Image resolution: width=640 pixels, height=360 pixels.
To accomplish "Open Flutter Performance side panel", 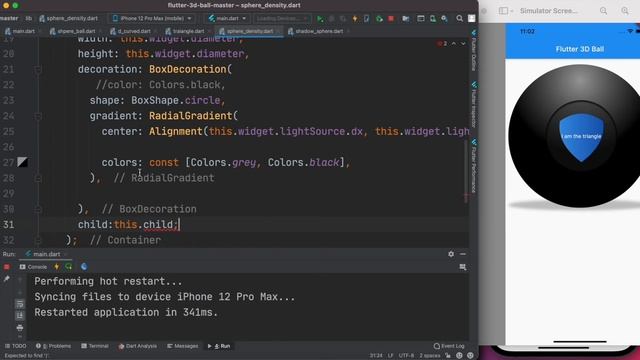I will (x=473, y=165).
